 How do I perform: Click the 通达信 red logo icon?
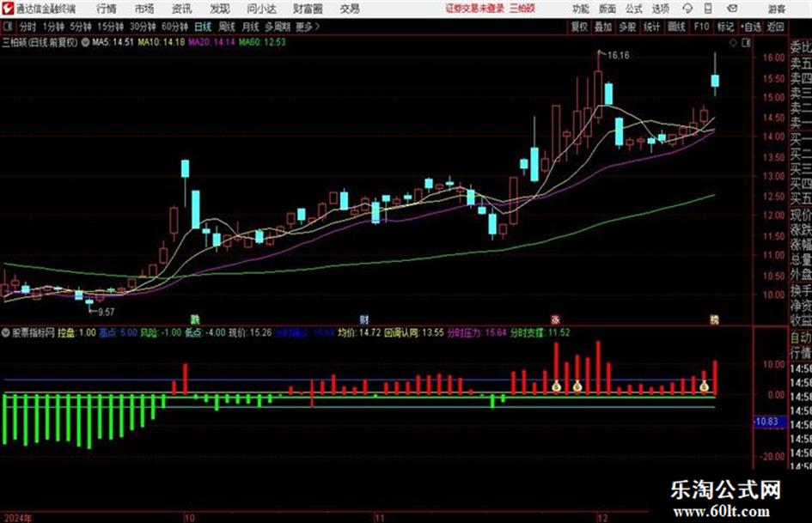7,9
